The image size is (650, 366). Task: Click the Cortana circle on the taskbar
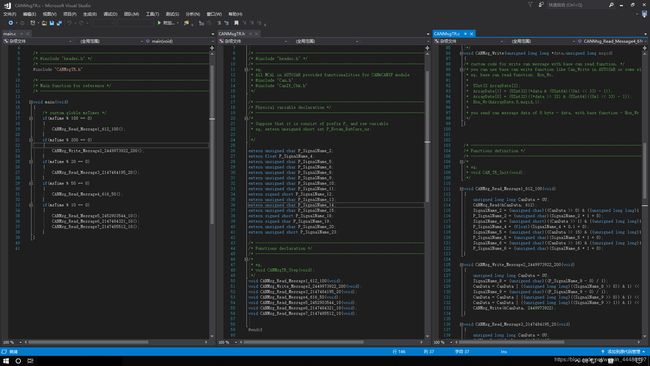[x=18, y=361]
